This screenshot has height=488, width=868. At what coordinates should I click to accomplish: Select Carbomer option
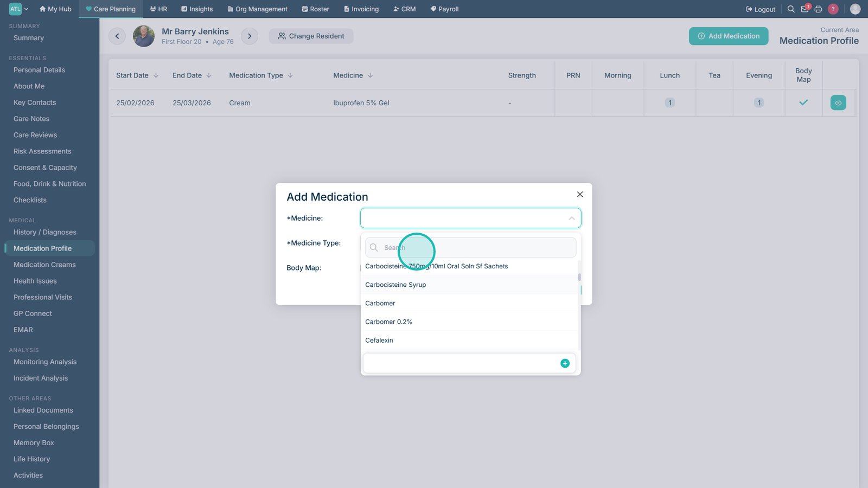[x=469, y=303]
